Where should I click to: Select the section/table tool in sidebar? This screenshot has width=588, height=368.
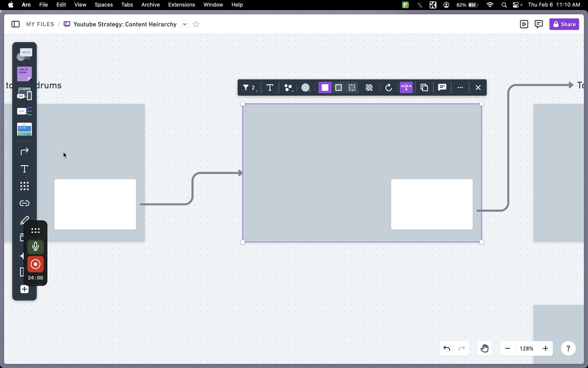(x=24, y=129)
